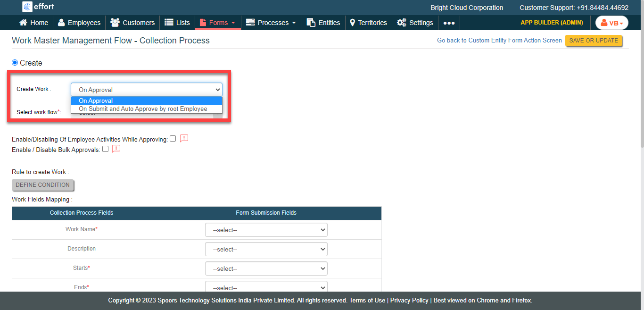This screenshot has width=644, height=310.
Task: Open Territories via map pin icon
Action: (x=352, y=23)
